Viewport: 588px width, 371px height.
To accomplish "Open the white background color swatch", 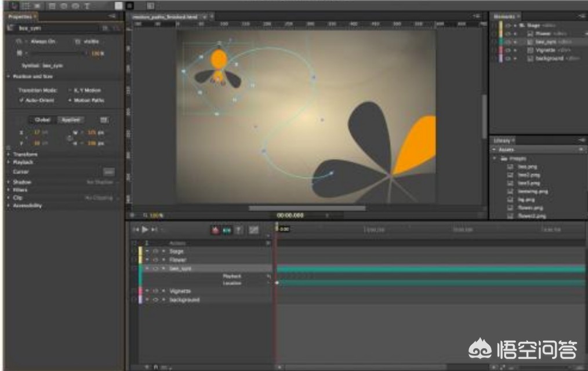I will (x=118, y=6).
